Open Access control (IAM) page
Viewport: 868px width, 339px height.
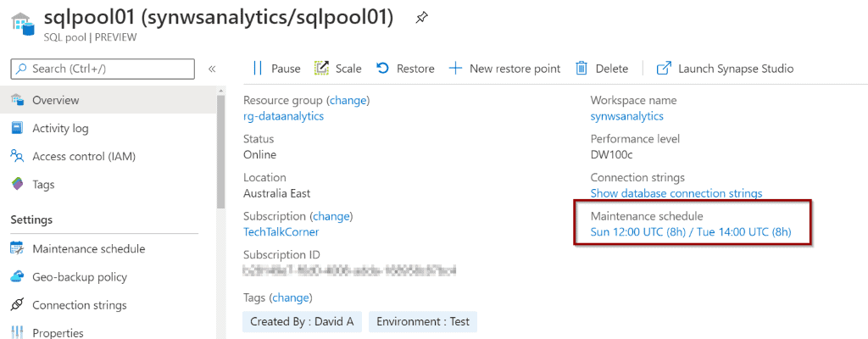(84, 156)
